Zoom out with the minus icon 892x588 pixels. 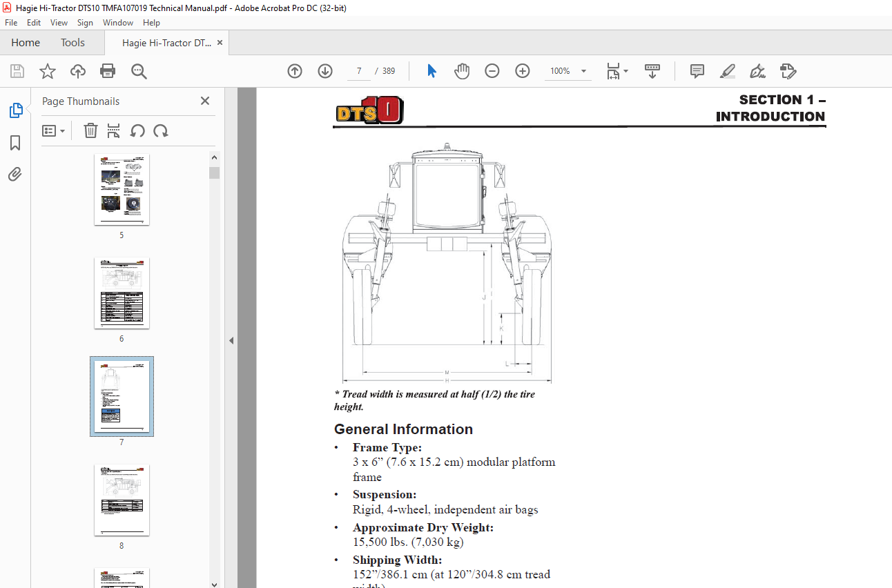click(492, 71)
